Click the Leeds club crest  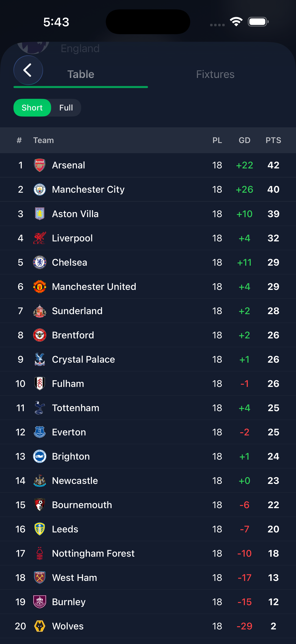[x=39, y=529]
